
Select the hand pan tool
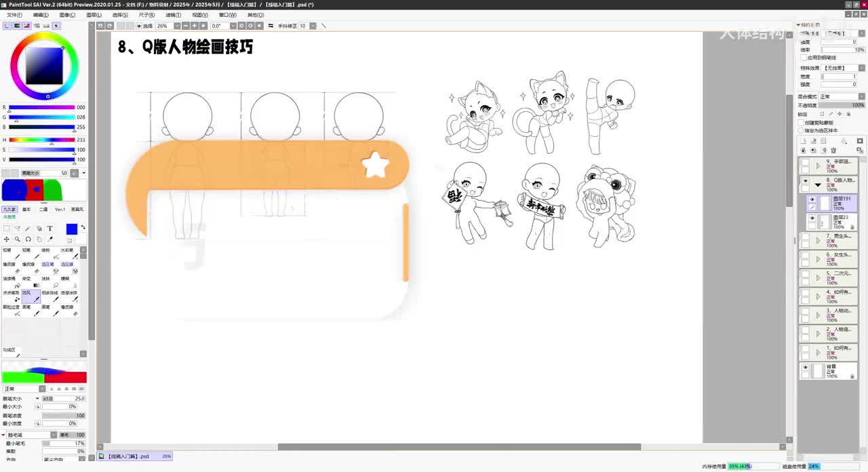click(39, 239)
